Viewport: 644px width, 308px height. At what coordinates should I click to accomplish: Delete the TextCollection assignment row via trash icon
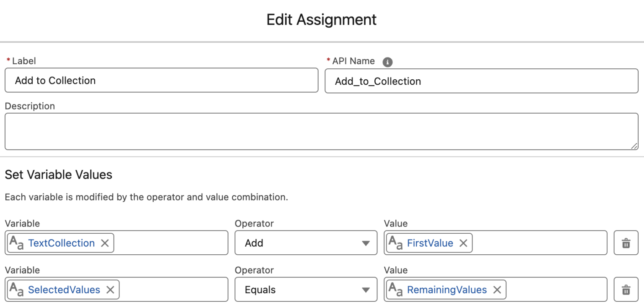pyautogui.click(x=626, y=243)
